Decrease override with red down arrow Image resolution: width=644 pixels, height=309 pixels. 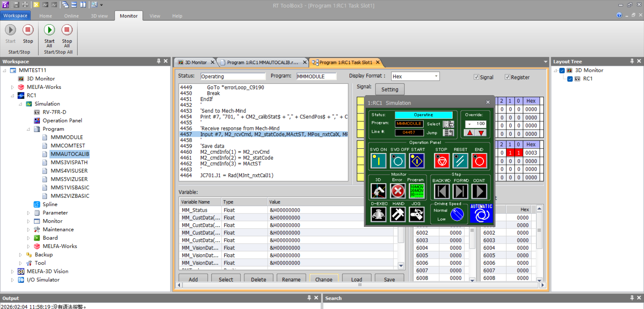(481, 133)
